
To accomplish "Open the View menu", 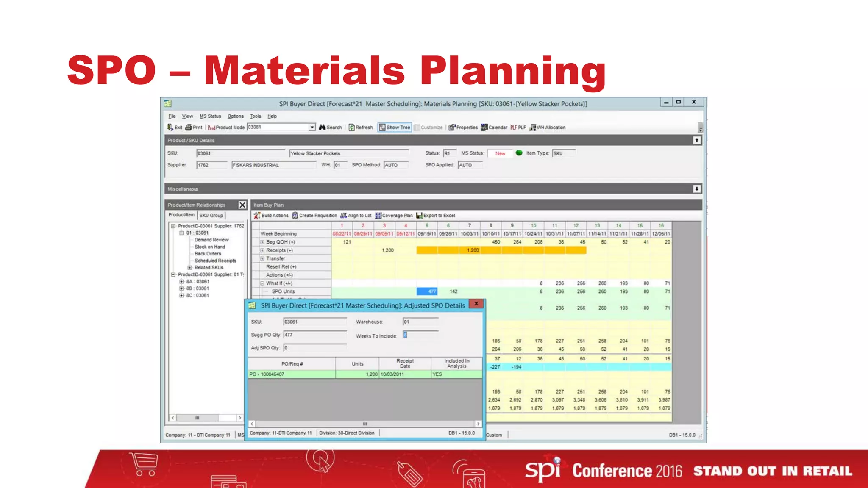I will [x=187, y=116].
